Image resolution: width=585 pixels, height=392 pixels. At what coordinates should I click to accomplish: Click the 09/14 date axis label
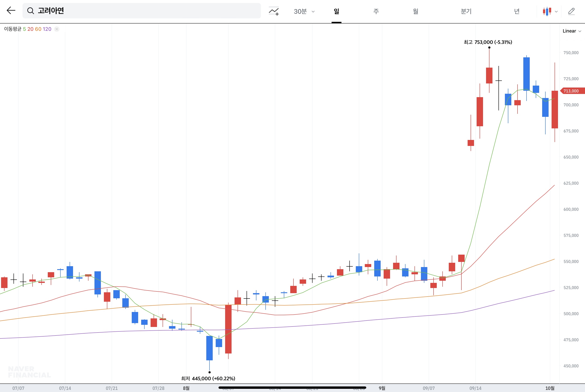[475, 388]
